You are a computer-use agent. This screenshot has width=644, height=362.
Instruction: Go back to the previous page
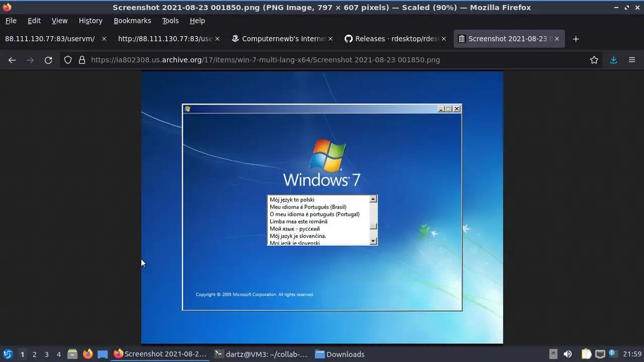[12, 60]
